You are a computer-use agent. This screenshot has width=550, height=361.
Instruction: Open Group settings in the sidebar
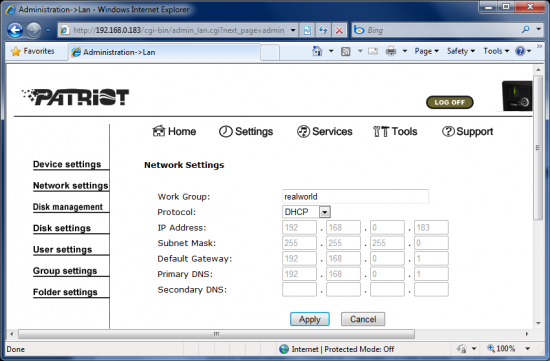point(65,271)
